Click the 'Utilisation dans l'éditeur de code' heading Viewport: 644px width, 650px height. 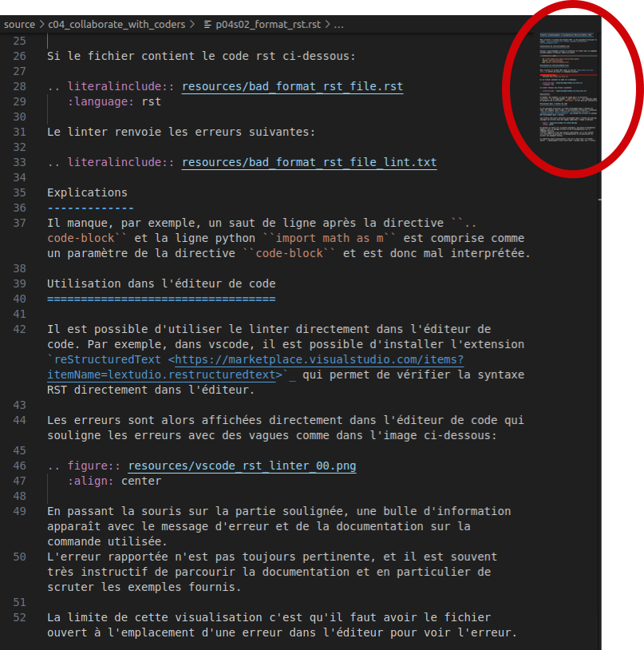[161, 284]
